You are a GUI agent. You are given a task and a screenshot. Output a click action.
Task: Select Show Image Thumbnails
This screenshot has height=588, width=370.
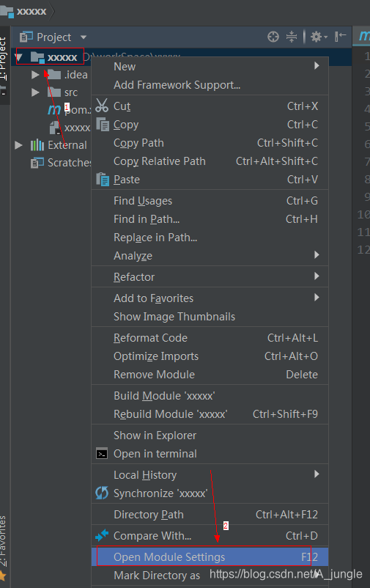(x=210, y=317)
